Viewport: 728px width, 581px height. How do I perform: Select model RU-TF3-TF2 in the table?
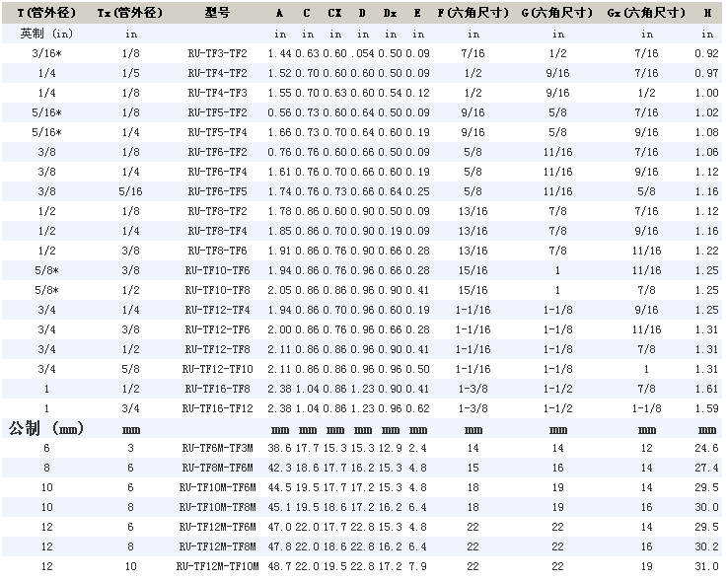click(217, 52)
